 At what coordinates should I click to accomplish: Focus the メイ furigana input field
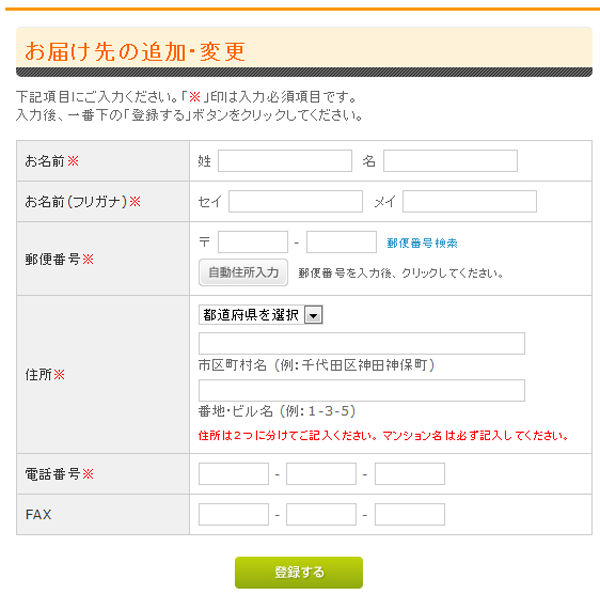(x=470, y=201)
